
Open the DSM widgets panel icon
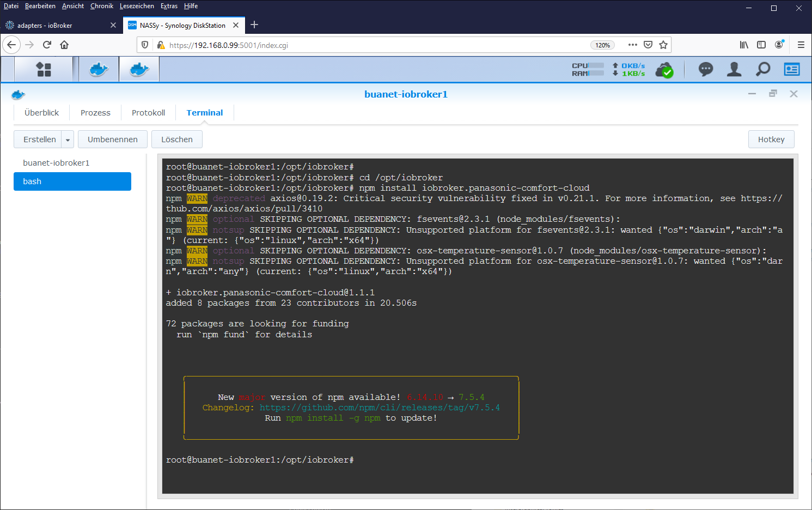(792, 69)
